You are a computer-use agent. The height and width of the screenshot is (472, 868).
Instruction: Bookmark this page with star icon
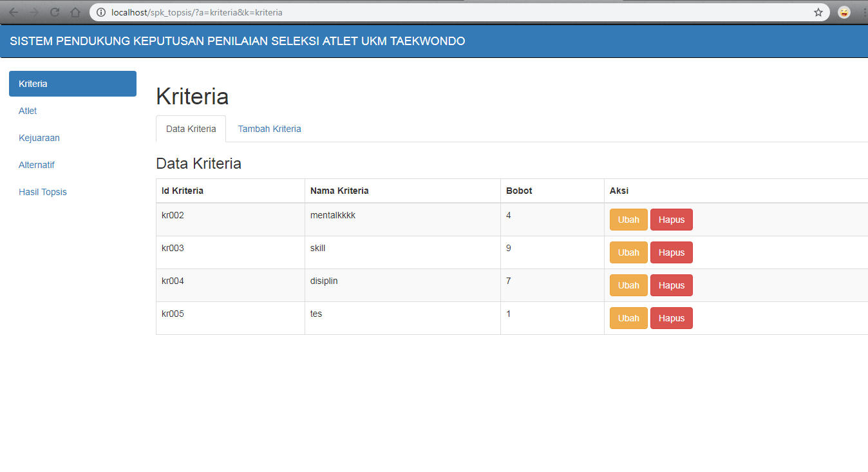click(x=818, y=12)
